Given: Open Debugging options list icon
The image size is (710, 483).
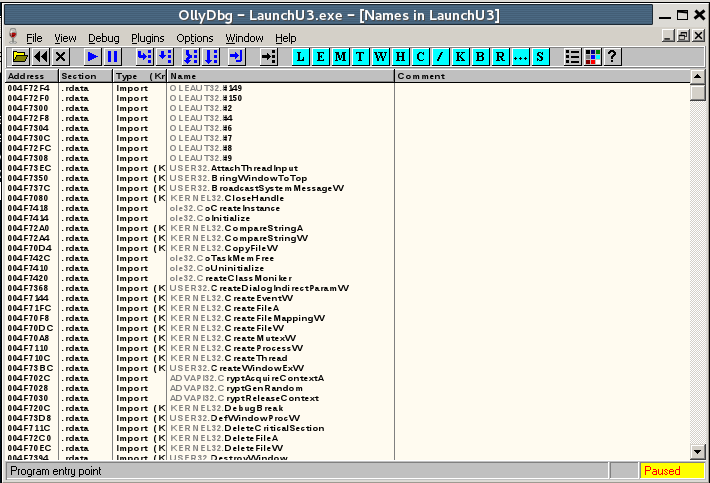Looking at the screenshot, I should 573,57.
